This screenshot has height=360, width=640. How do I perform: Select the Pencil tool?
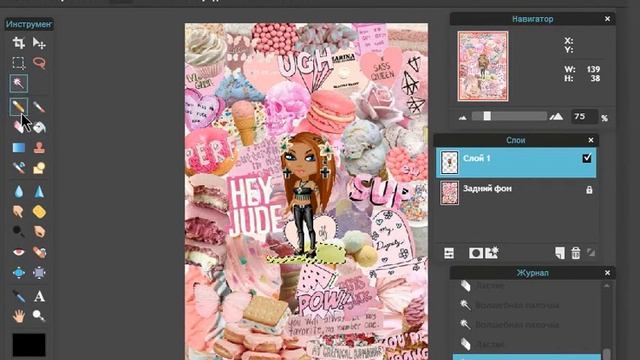[x=18, y=107]
